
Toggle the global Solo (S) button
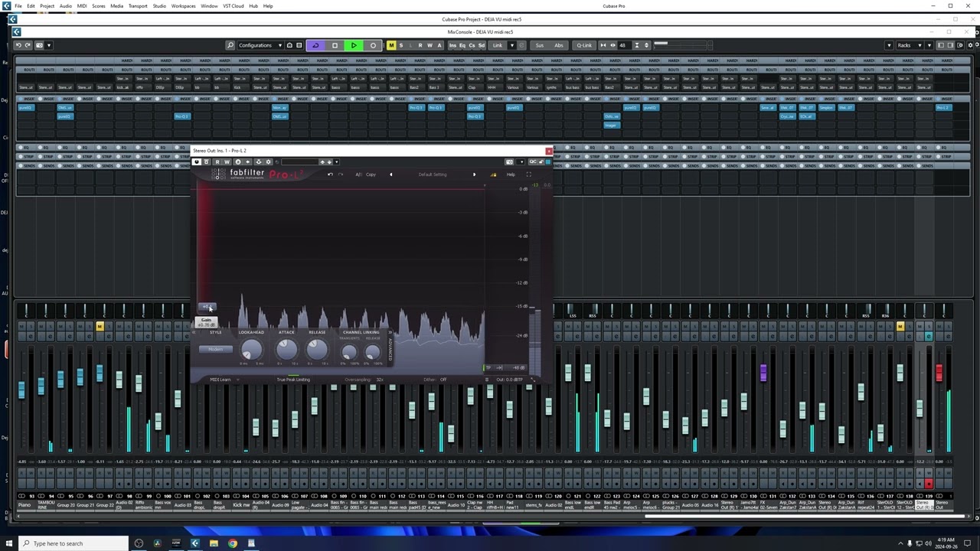(401, 45)
